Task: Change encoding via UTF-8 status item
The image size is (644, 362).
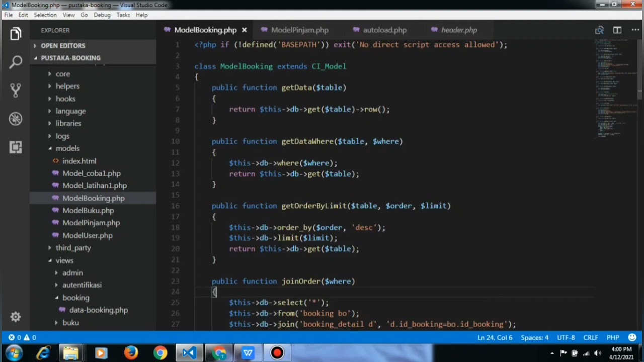Action: pos(566,337)
